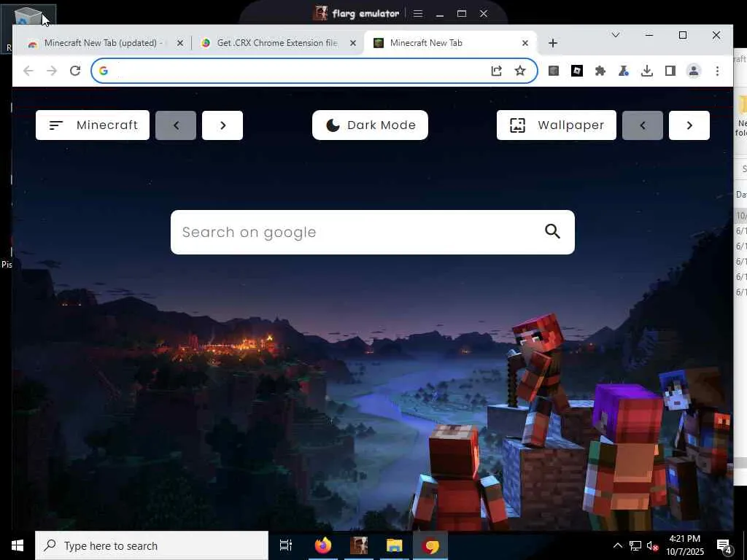Go back with the browser back arrow
This screenshot has width=747, height=560.
pyautogui.click(x=28, y=71)
